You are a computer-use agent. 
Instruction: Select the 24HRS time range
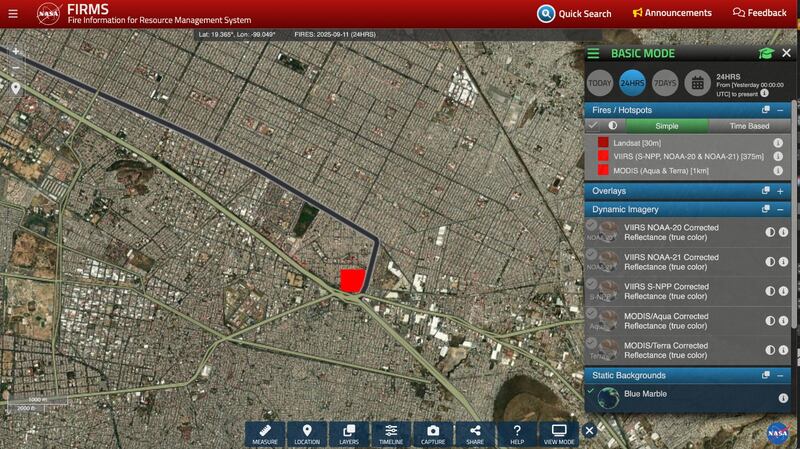(x=632, y=83)
